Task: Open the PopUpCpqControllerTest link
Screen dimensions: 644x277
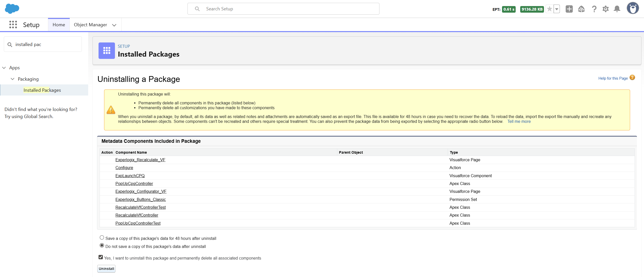Action: tap(138, 223)
